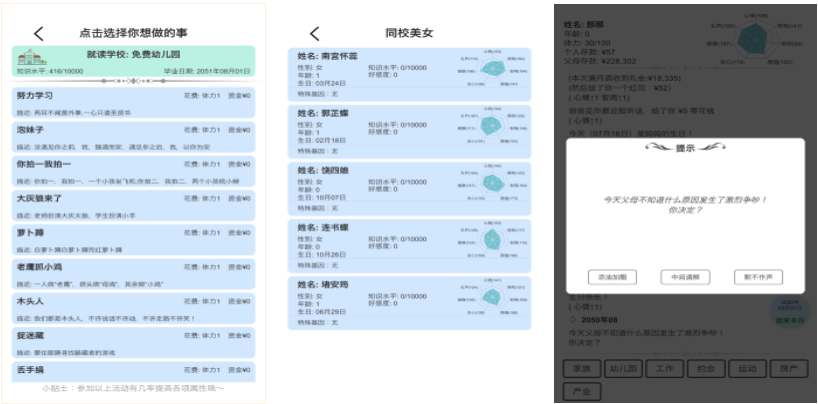Screen dimensions: 818x404
Task: Choose 添油加醋 in the prompt dialog
Action: [611, 277]
